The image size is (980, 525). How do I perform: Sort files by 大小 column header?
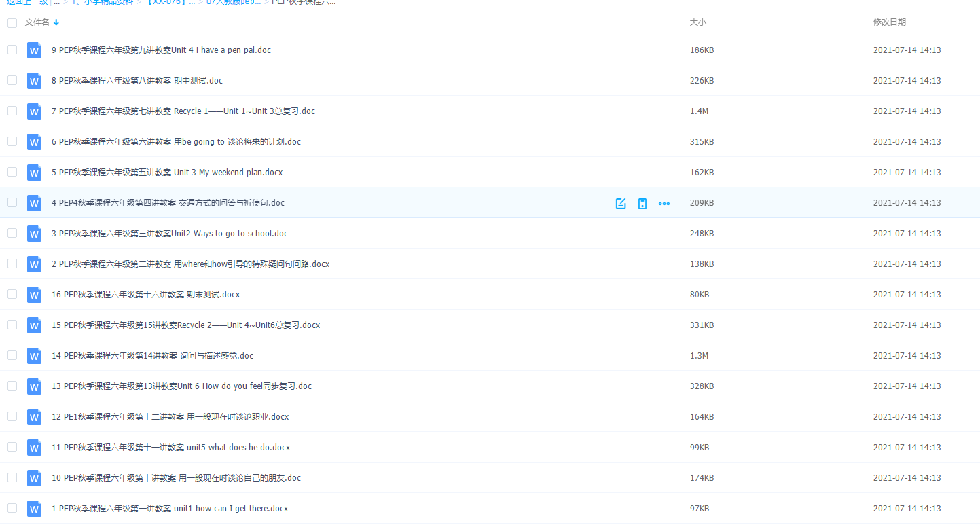pos(697,22)
